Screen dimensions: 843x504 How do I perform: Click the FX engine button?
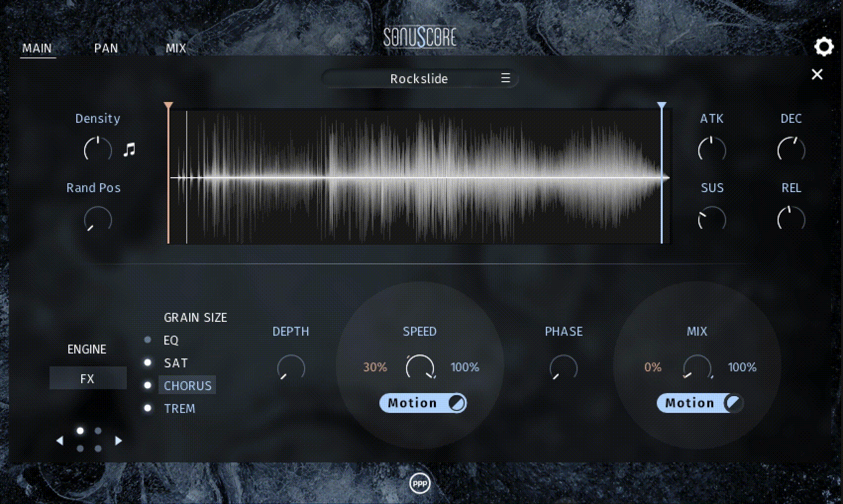(88, 379)
